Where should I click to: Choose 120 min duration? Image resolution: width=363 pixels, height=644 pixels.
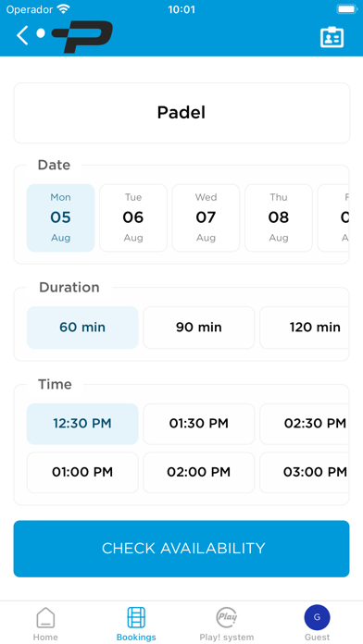tap(305, 328)
